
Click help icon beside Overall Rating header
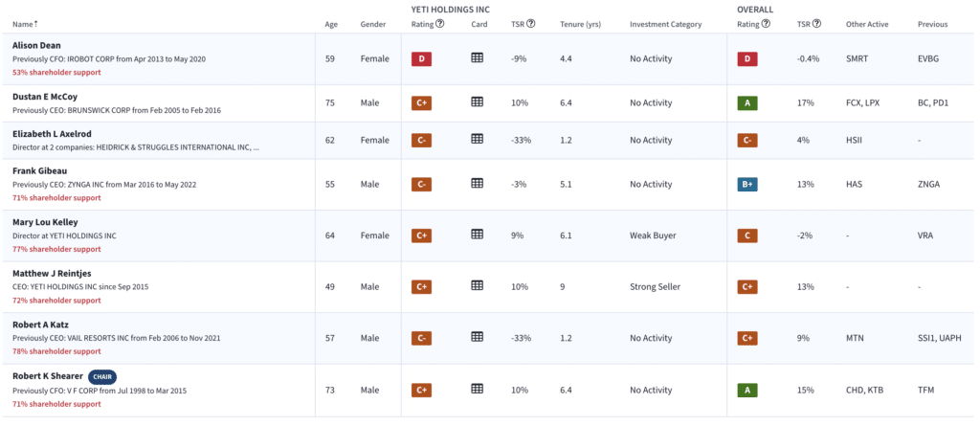coord(766,24)
